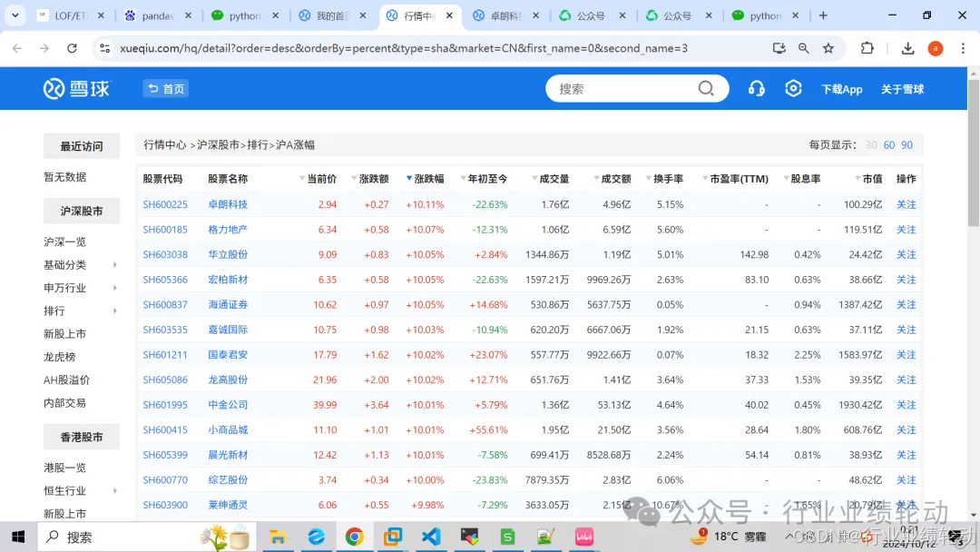
Task: Click in the Xueqiu search box
Action: 625,89
